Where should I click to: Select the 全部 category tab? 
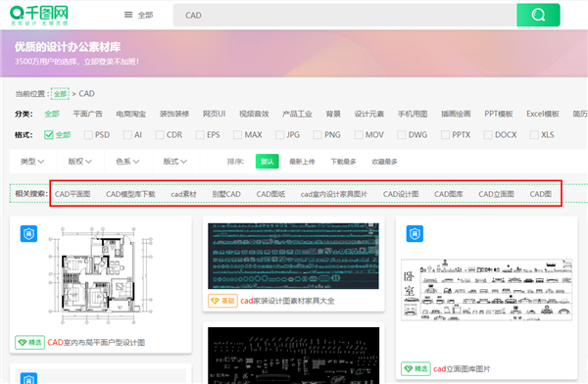click(x=52, y=114)
